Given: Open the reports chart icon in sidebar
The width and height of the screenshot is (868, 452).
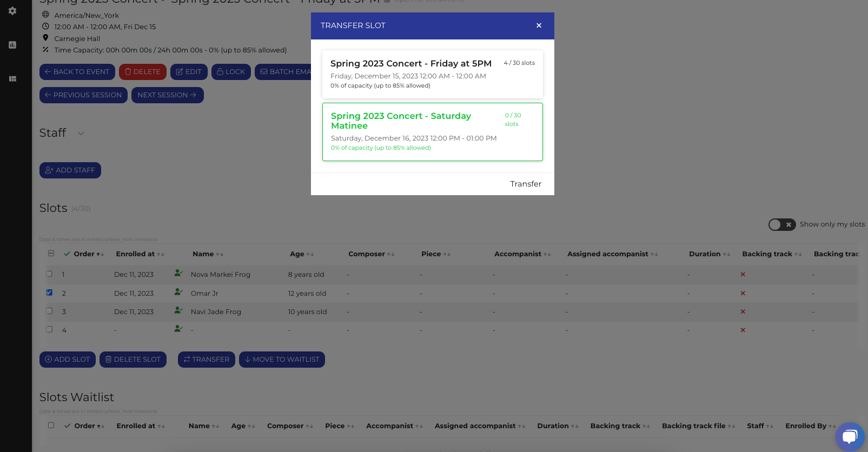Looking at the screenshot, I should (x=12, y=45).
